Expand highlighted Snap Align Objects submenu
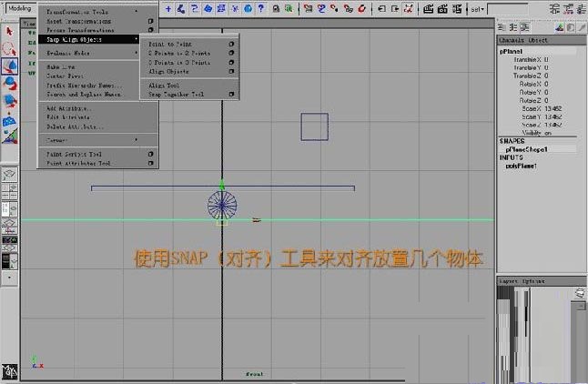The height and width of the screenshot is (384, 588). 89,39
